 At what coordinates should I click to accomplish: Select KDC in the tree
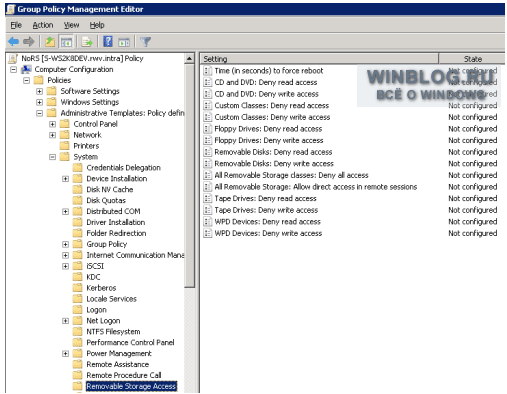pos(93,277)
